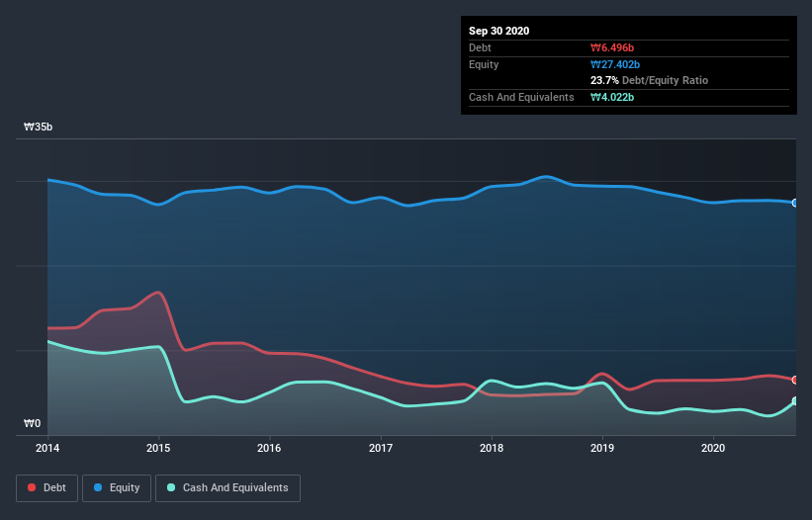This screenshot has height=520, width=812.
Task: Click the ₩6.496b debt value
Action: pos(612,47)
